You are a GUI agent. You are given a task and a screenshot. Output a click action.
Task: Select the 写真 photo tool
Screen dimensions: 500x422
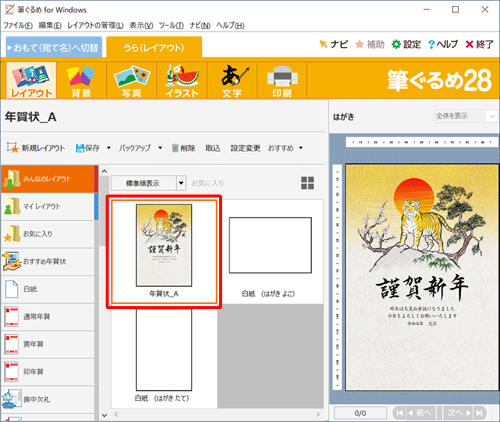[x=132, y=81]
